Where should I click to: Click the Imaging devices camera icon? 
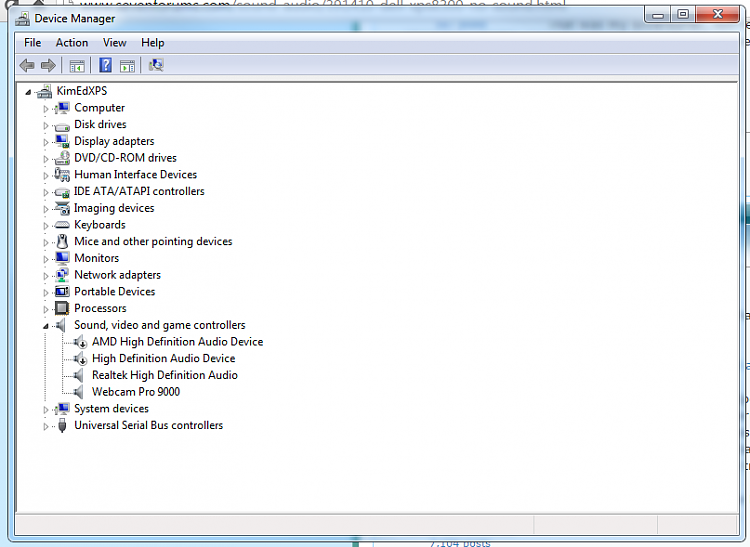[62, 208]
